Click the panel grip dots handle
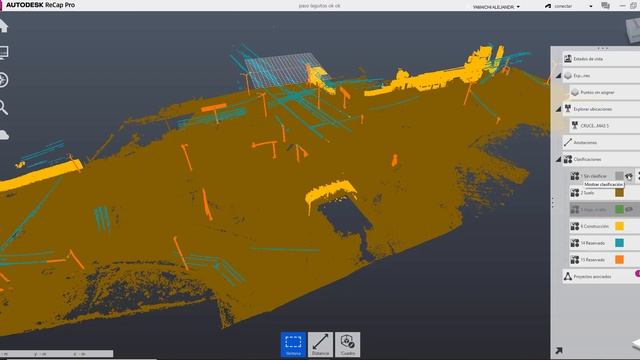The width and height of the screenshot is (640, 360). [x=553, y=201]
